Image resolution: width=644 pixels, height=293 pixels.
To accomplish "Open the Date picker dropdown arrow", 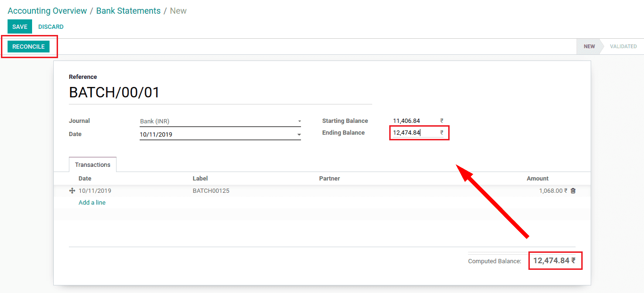I will click(299, 135).
